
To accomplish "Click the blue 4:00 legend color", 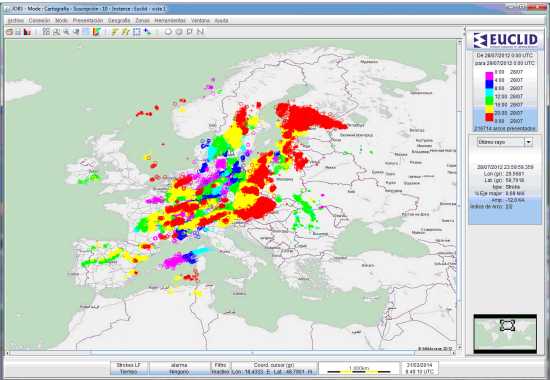I will click(x=489, y=84).
